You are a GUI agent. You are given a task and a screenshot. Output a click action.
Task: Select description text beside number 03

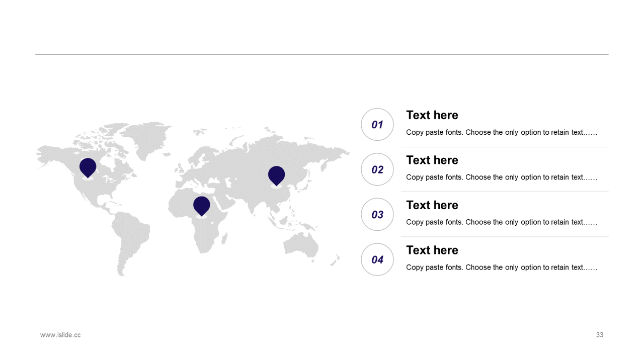pyautogui.click(x=502, y=222)
